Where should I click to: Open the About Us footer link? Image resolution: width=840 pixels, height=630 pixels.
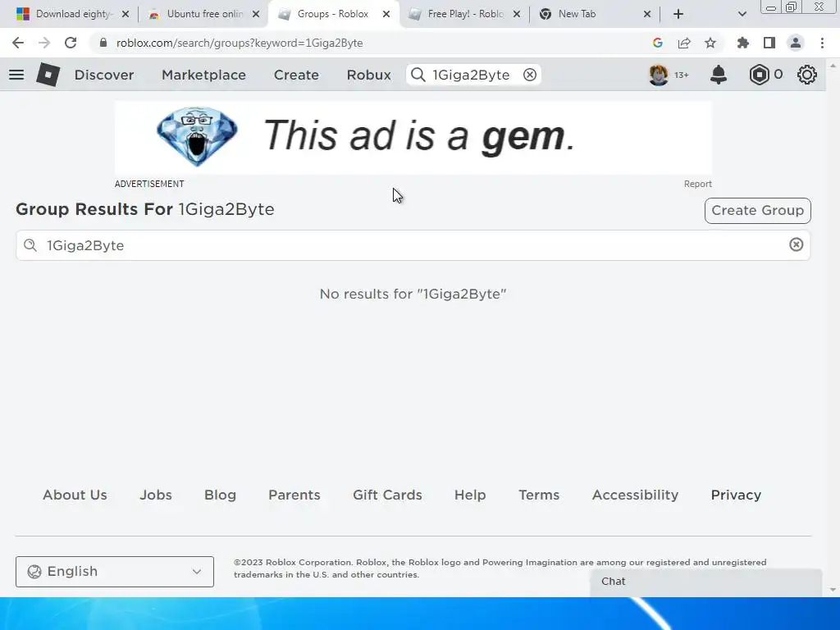click(x=75, y=495)
